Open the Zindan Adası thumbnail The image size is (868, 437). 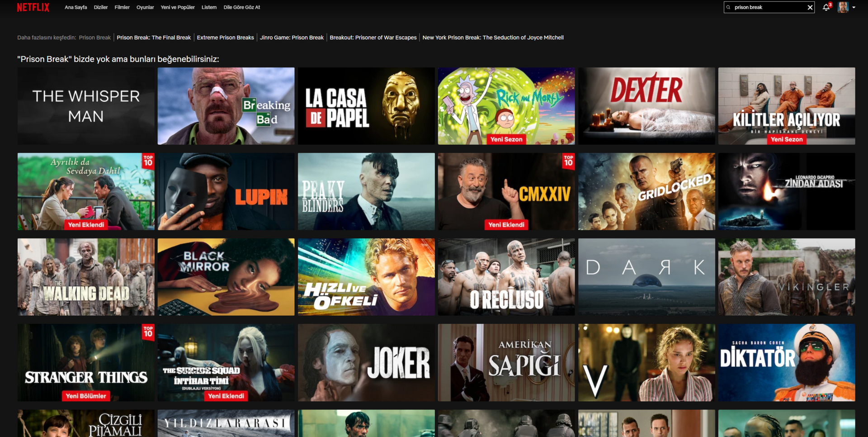pyautogui.click(x=787, y=191)
